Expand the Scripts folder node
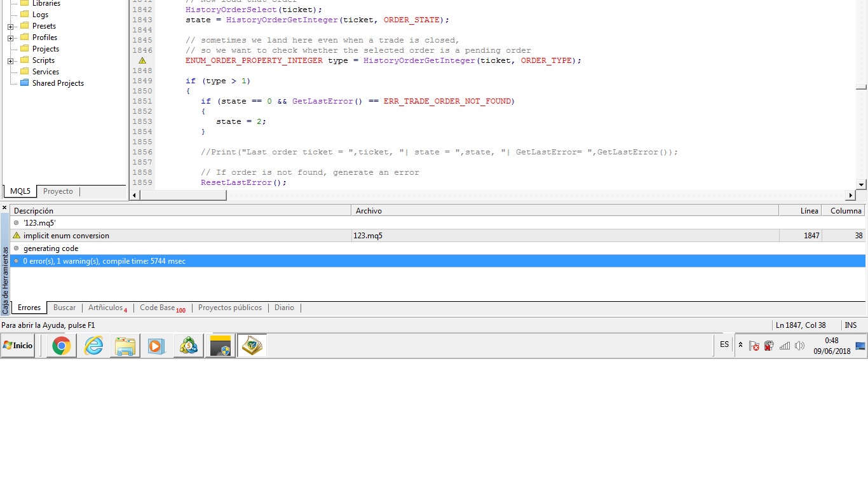This screenshot has width=868, height=488. click(11, 60)
